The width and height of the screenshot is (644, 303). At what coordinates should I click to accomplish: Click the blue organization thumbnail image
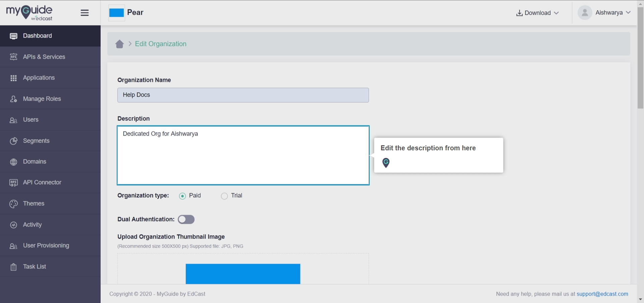243,274
